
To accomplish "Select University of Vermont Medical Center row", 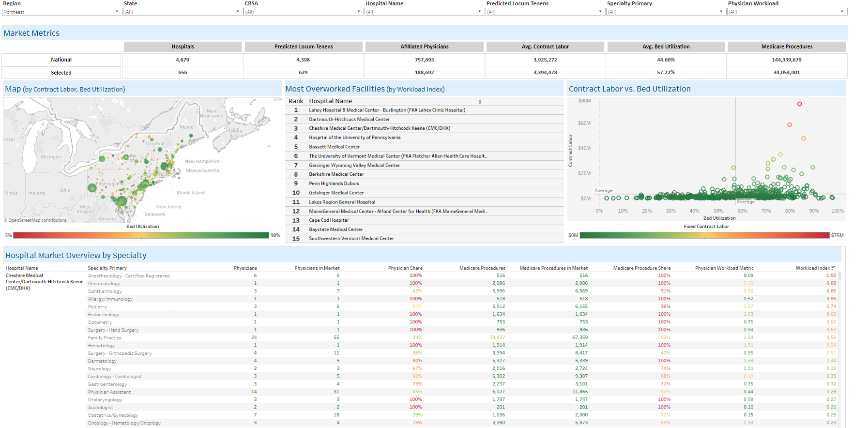I will click(x=425, y=156).
